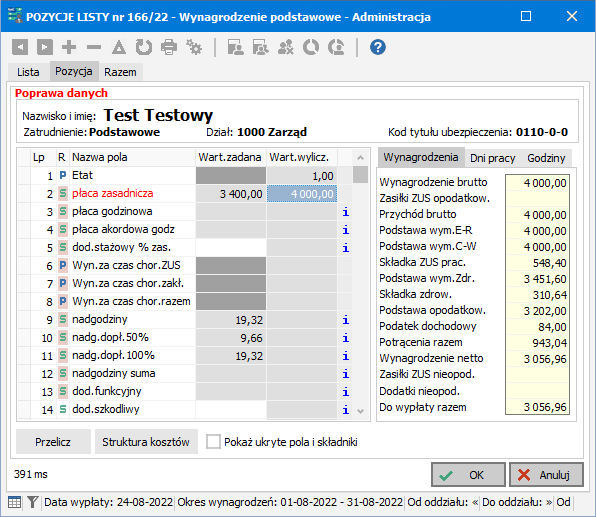
Task: Select the Godziny tab
Action: (x=546, y=158)
